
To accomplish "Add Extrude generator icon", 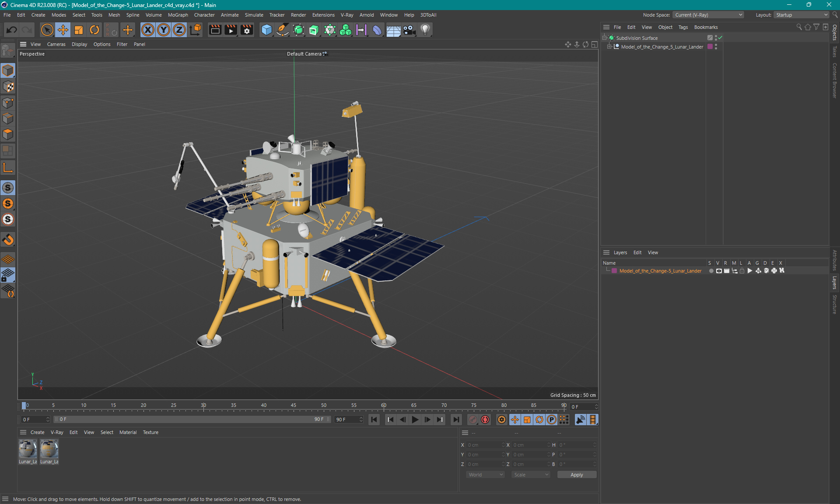I will pos(314,30).
